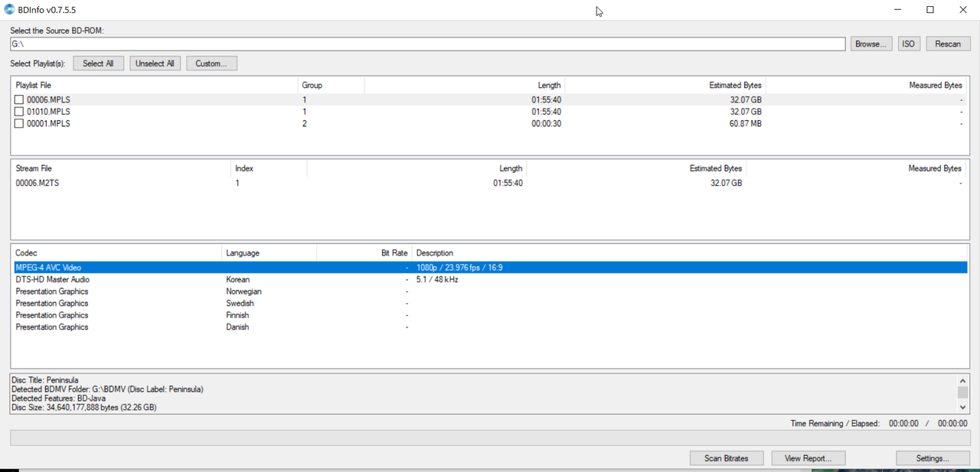Open Settings... dialog
The height and width of the screenshot is (472, 980).
pos(933,458)
